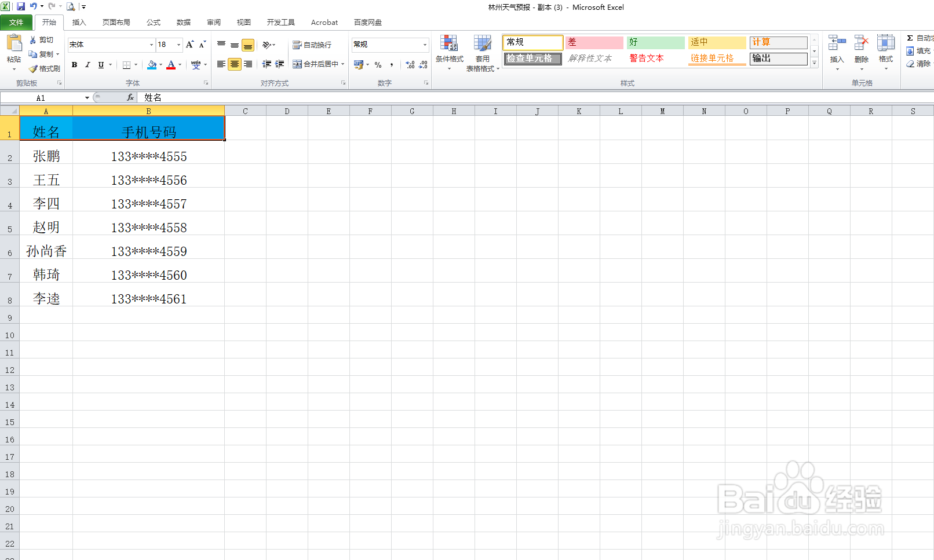
Task: Click 合并后居中 merge button
Action: point(316,64)
